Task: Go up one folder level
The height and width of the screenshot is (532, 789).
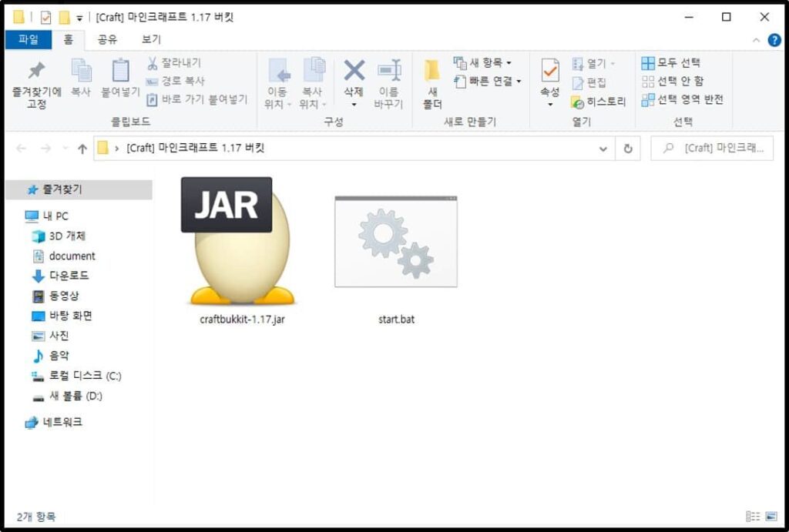Action: [82, 149]
